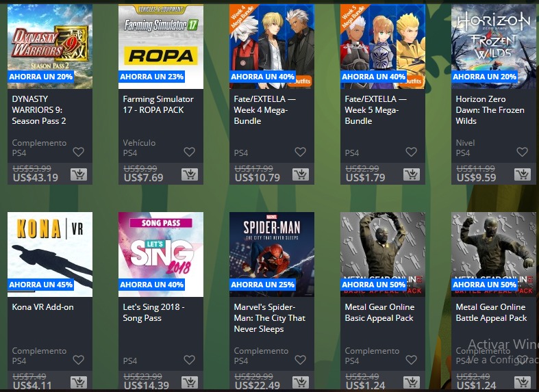Open Horizon Zero Dawn: The Frozen Wilds title link

click(x=490, y=110)
